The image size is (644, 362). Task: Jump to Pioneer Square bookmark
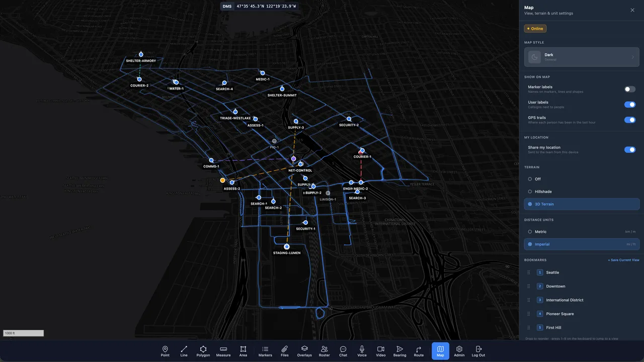(582, 314)
